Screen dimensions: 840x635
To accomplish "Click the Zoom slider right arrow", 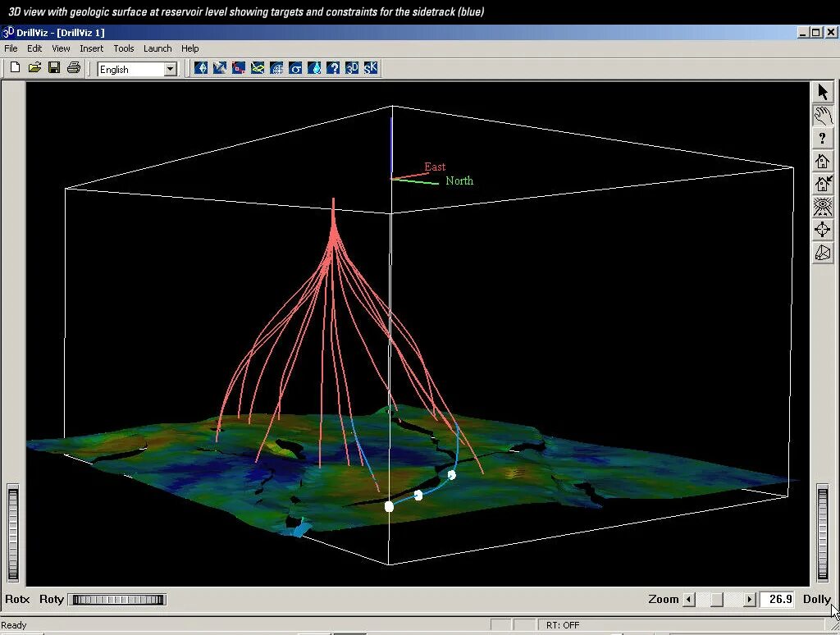I will (x=750, y=599).
